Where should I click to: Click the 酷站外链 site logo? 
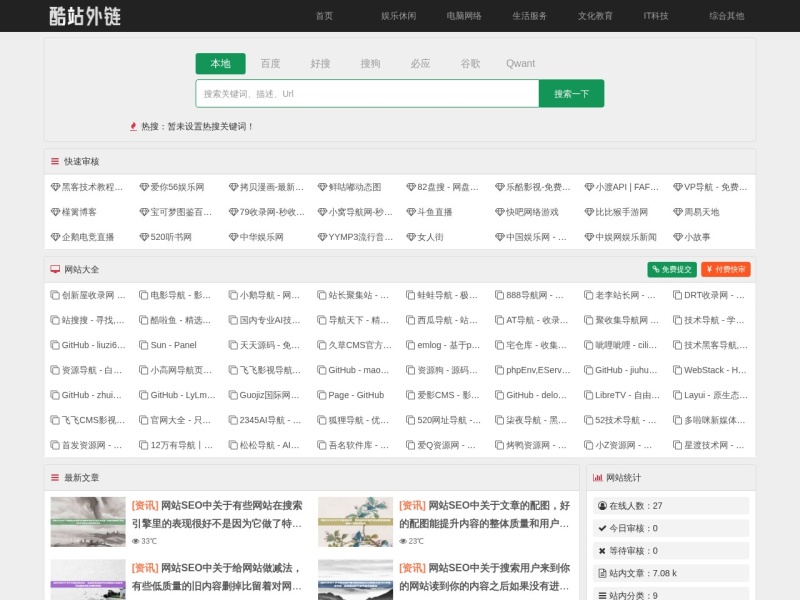click(85, 16)
